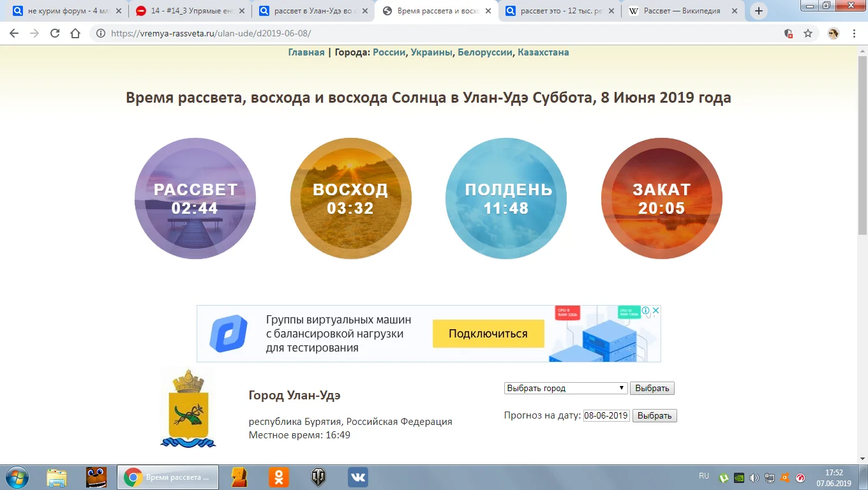This screenshot has height=490, width=868.
Task: Click the text 'Местное время: 16:49'
Action: pos(299,435)
